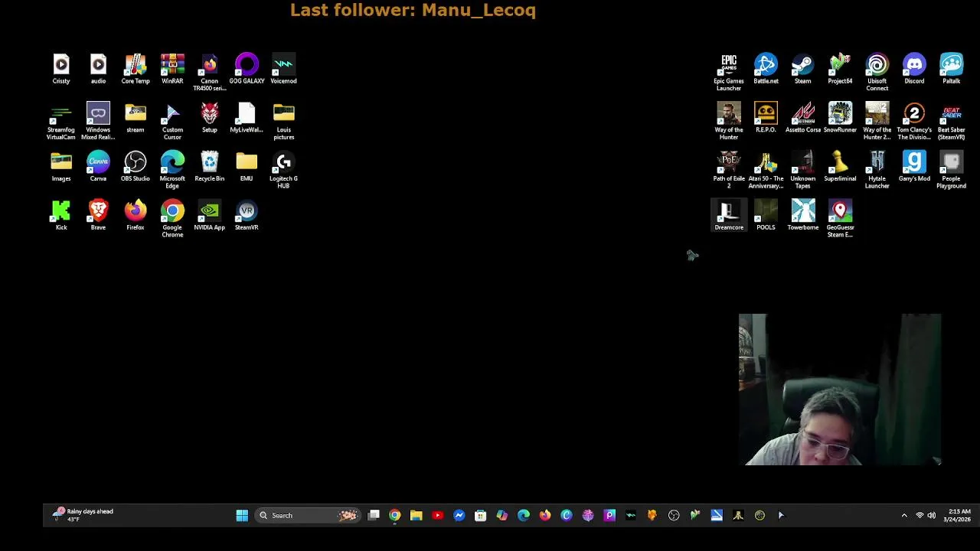This screenshot has height=551, width=980.
Task: Launch Logitech G HUB from desktop
Action: pyautogui.click(x=283, y=170)
